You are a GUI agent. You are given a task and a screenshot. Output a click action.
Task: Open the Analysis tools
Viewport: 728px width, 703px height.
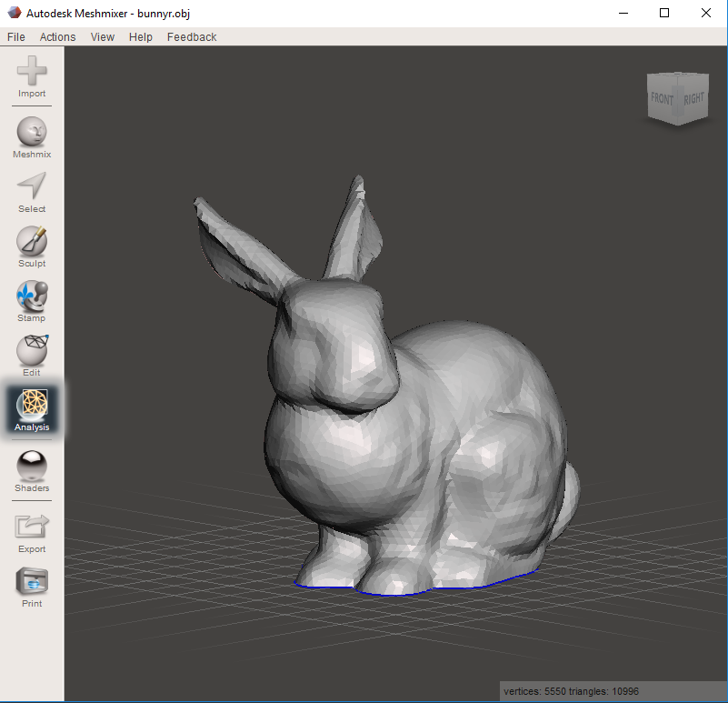coord(32,410)
